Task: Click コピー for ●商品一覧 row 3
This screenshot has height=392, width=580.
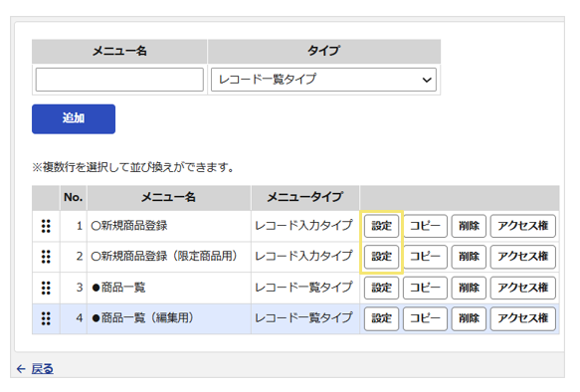Action: tap(425, 288)
